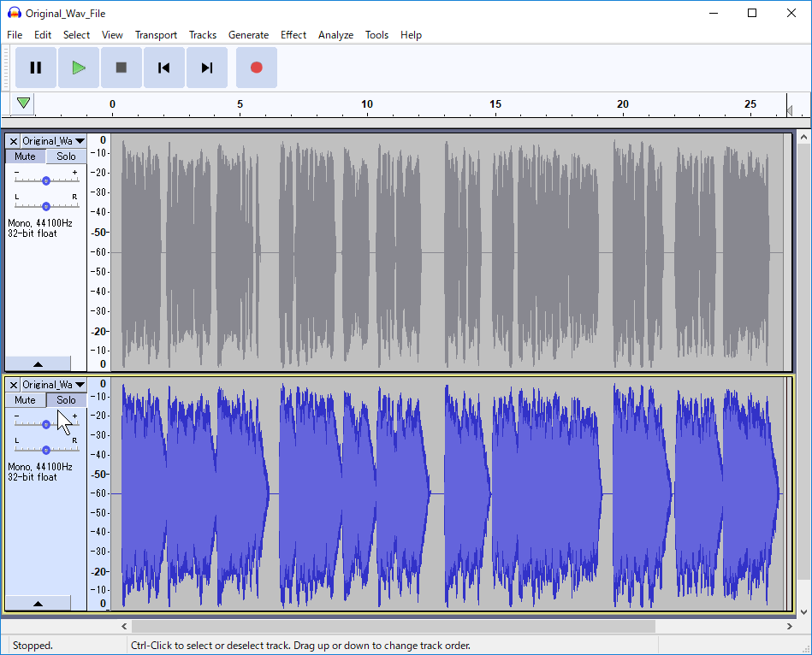Screen dimensions: 812x655
Task: Click the 20 second mark on timeline ruler
Action: [623, 105]
